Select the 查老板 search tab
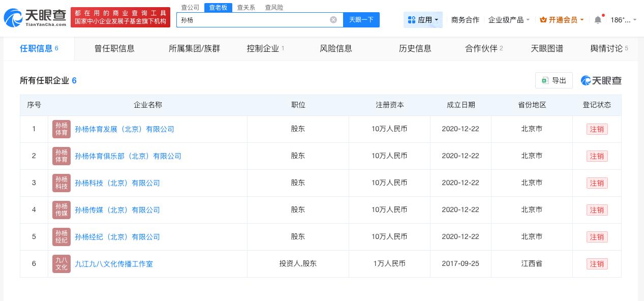The width and height of the screenshot is (644, 301). pos(219,7)
